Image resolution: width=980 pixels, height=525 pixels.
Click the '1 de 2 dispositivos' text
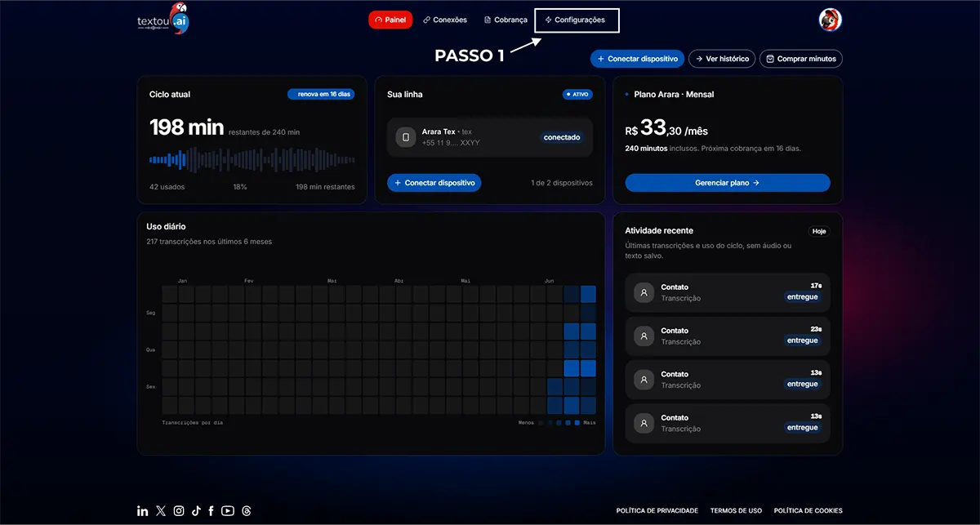[x=562, y=183]
